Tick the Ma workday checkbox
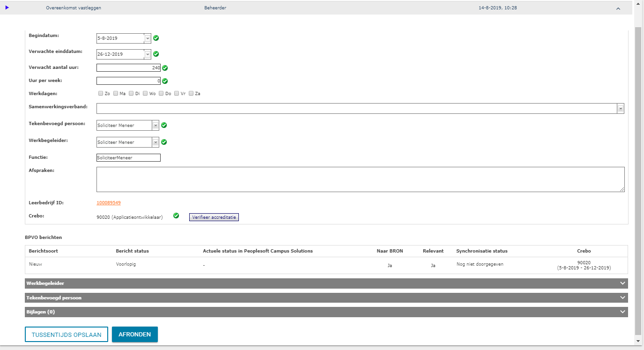This screenshot has height=350, width=644. point(116,93)
